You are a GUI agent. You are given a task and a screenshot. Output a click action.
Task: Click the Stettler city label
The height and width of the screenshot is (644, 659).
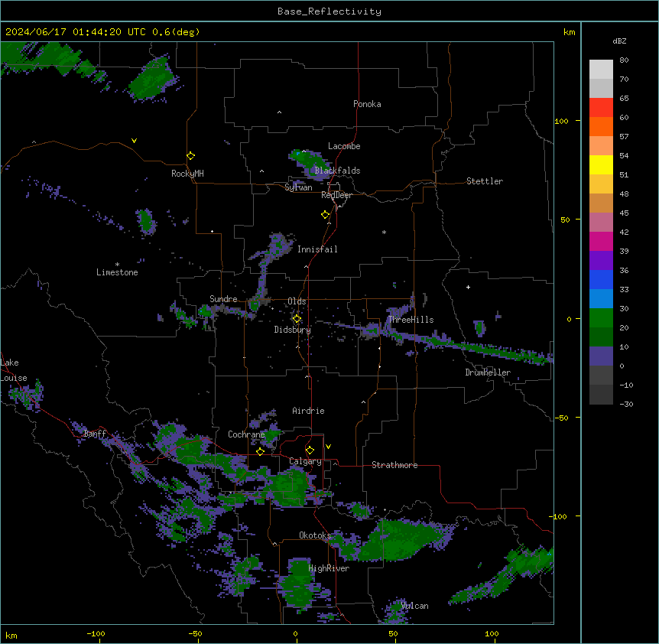point(485,181)
